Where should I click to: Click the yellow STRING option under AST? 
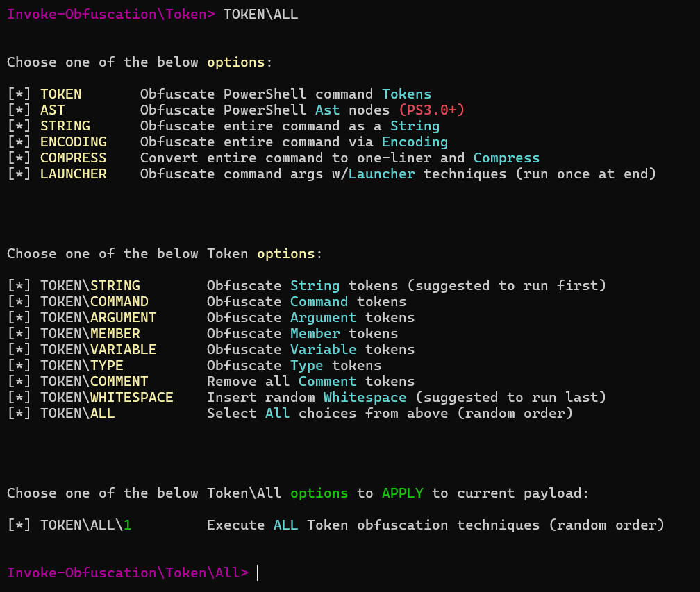coord(65,126)
